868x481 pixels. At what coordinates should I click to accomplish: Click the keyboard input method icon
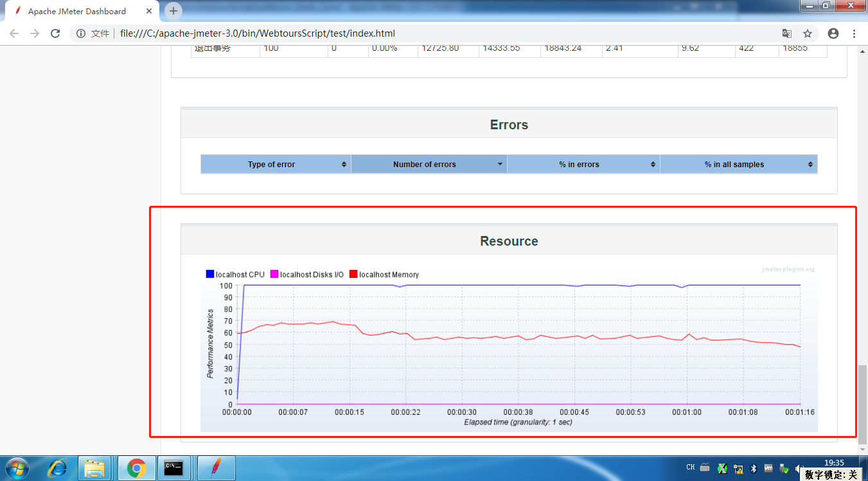(x=705, y=467)
